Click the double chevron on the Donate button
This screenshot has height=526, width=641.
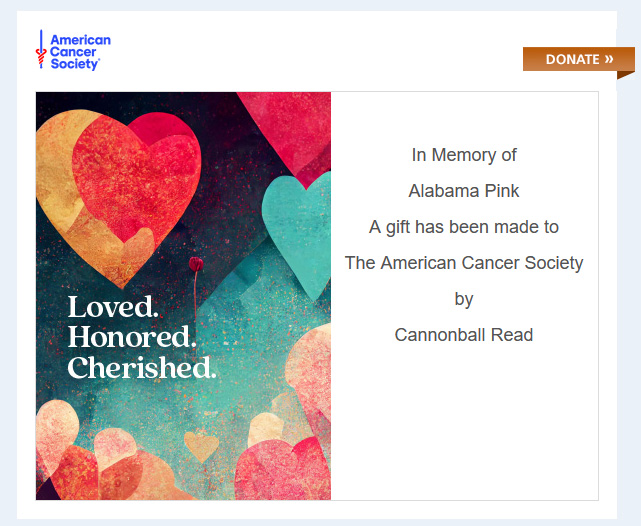tap(609, 59)
